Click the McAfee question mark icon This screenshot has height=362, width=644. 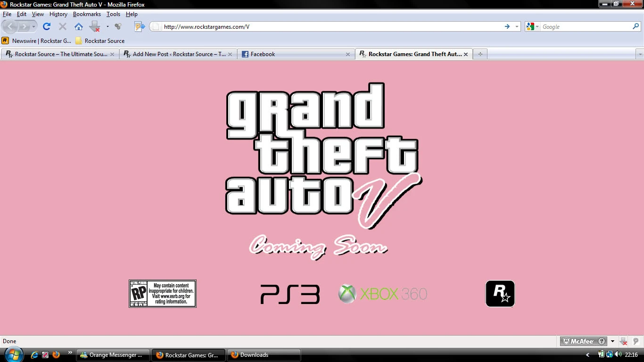[x=602, y=341]
